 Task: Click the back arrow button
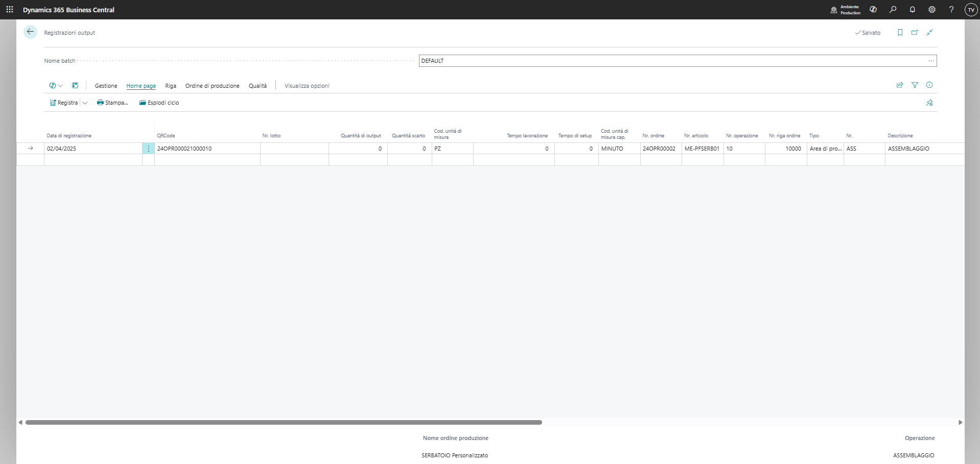30,32
